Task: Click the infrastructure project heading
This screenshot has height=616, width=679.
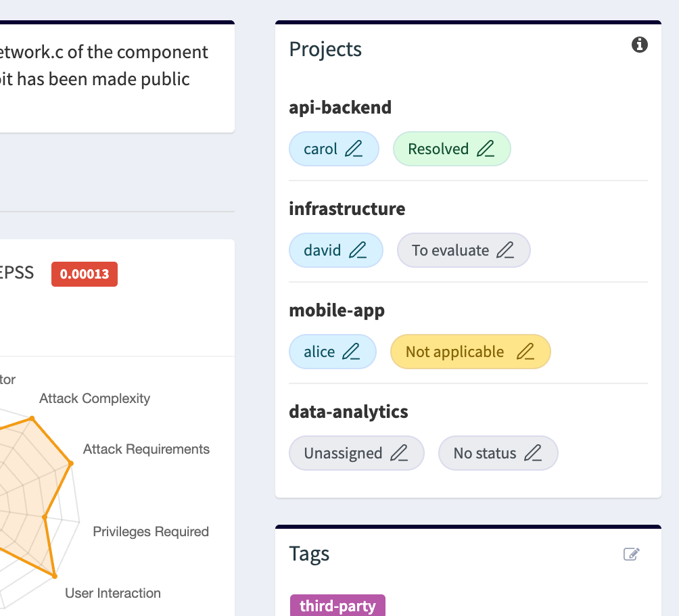Action: click(347, 208)
